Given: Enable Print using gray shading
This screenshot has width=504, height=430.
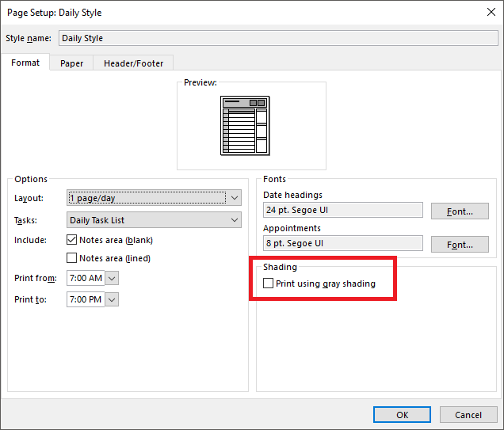Looking at the screenshot, I should (x=269, y=283).
